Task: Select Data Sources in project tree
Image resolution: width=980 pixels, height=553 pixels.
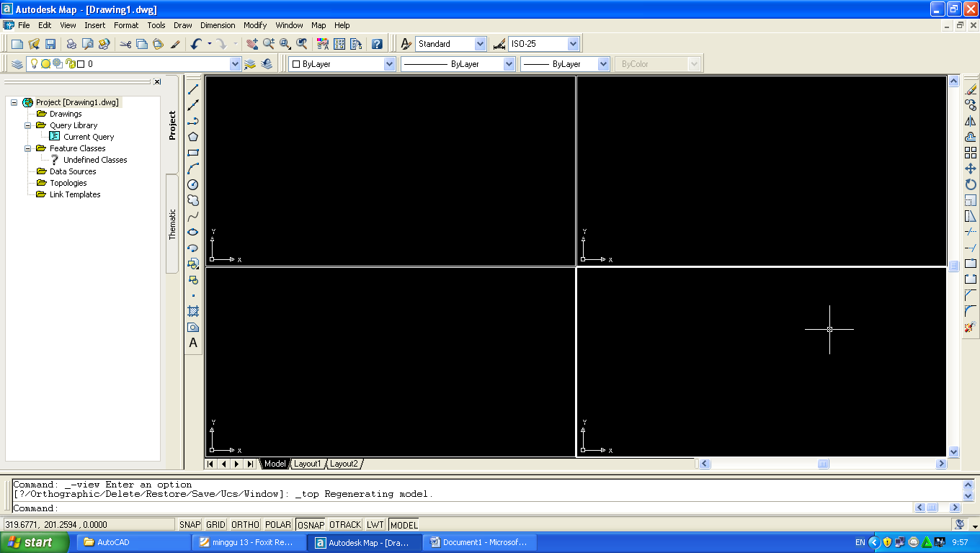Action: click(x=73, y=171)
